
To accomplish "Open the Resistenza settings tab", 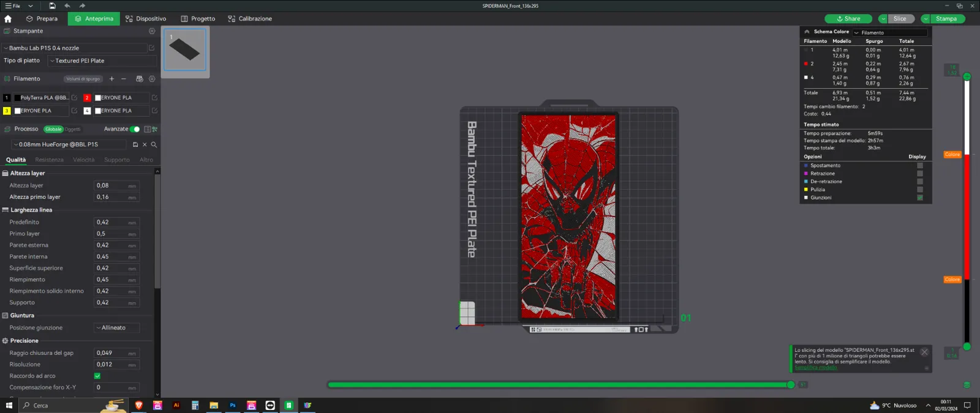I will (x=49, y=160).
